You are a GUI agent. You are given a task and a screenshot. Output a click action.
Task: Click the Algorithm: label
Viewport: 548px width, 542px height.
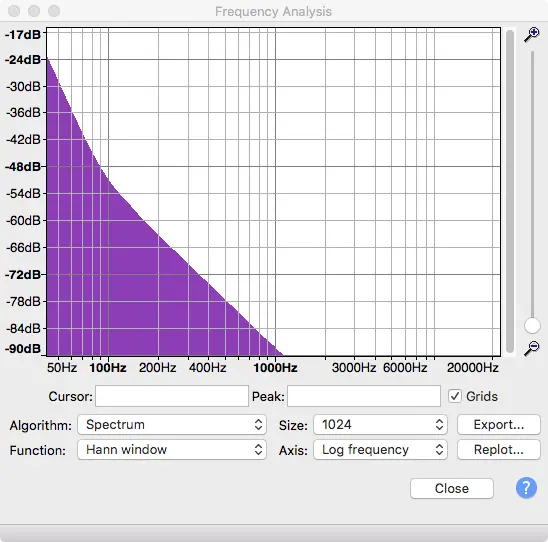41,425
